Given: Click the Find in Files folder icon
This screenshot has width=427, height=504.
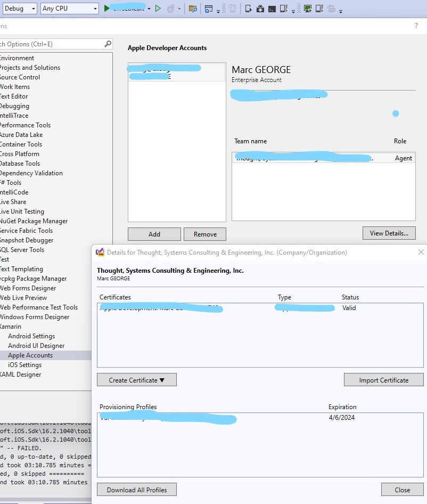Looking at the screenshot, I should tap(193, 9).
